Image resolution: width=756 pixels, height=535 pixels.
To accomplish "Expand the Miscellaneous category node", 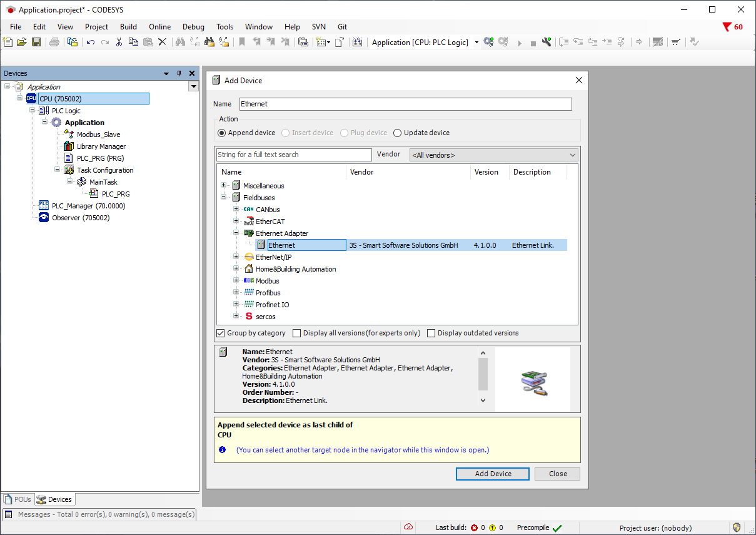I will click(x=224, y=185).
